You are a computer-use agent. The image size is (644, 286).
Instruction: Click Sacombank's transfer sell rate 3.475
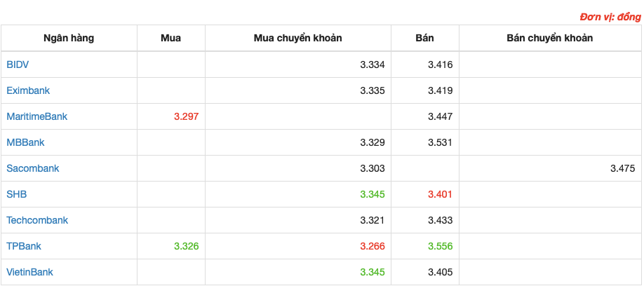(x=623, y=168)
